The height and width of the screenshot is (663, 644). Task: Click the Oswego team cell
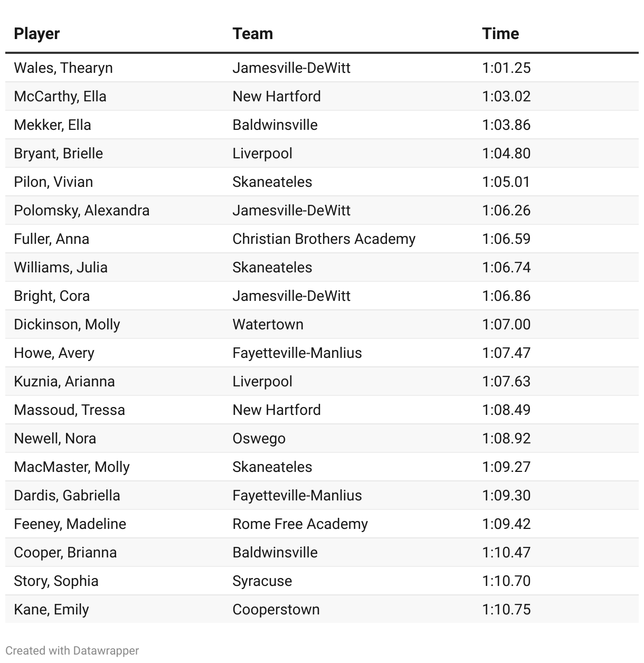click(259, 439)
